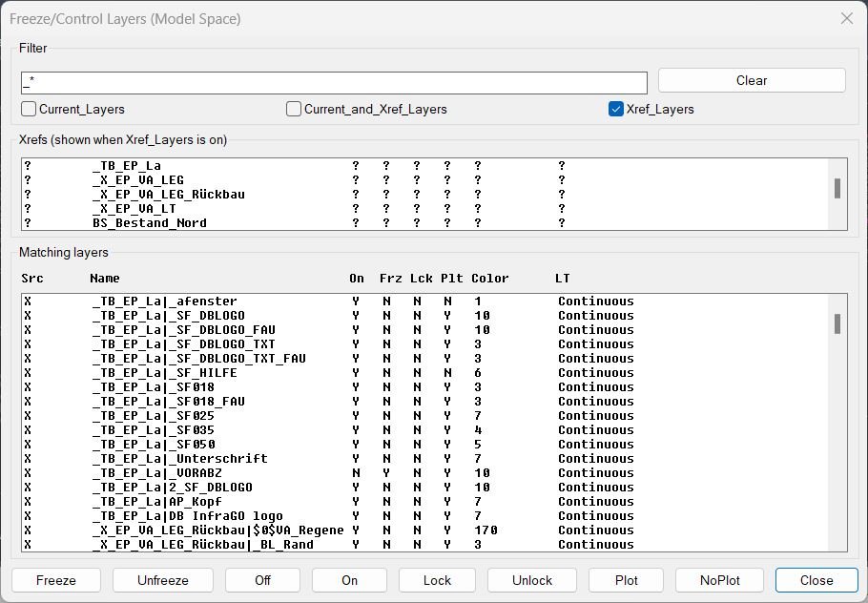Enable the Current_Layers checkbox
Screen dimensions: 868x603
tap(30, 109)
